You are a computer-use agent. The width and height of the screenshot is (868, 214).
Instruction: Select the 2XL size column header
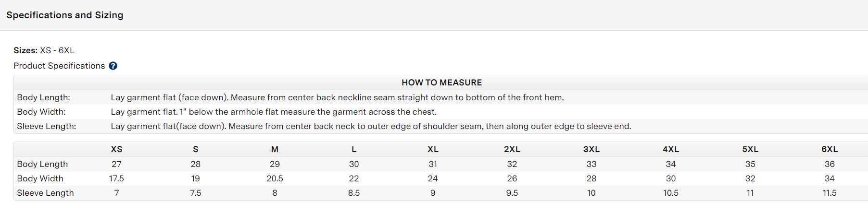[x=512, y=149]
